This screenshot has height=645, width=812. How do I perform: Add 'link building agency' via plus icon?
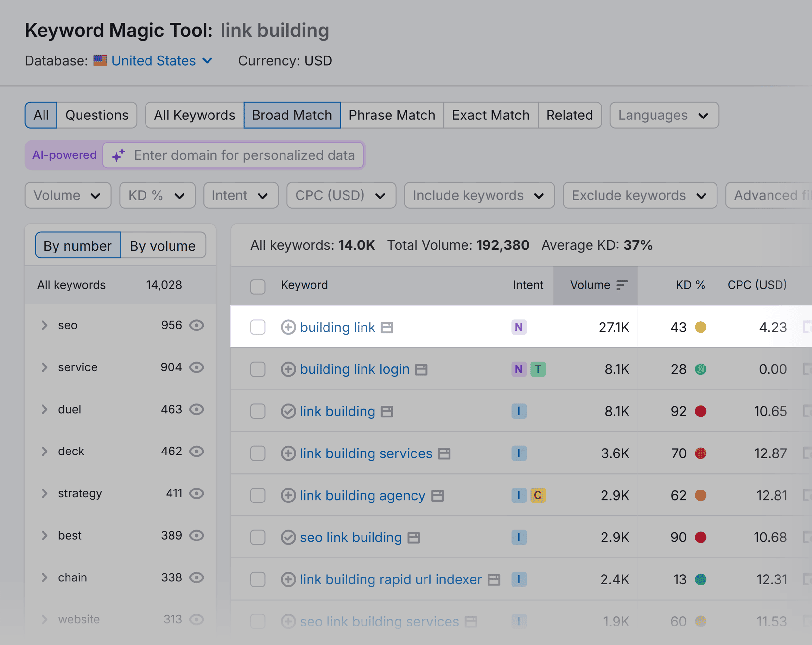(288, 496)
